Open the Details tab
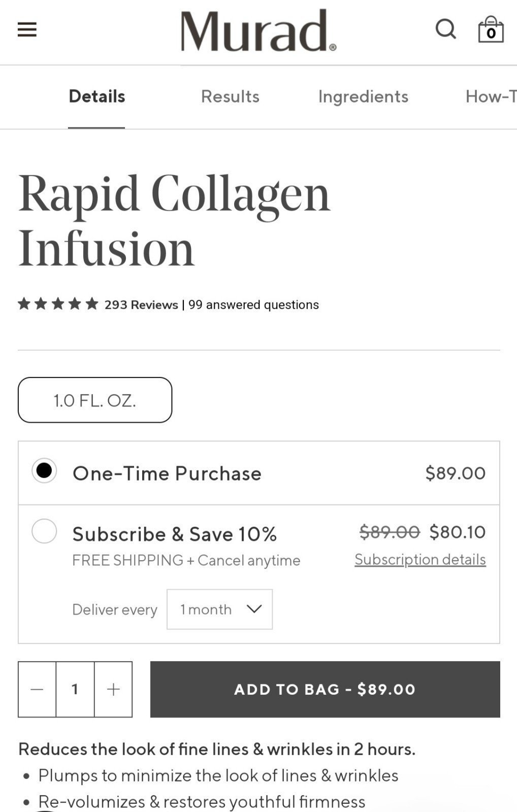 [96, 96]
